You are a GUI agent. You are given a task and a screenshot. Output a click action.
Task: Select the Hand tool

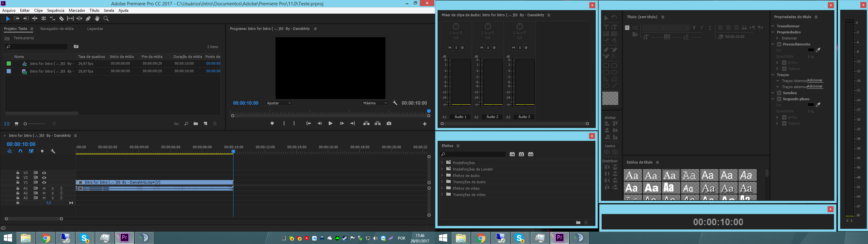pyautogui.click(x=97, y=19)
